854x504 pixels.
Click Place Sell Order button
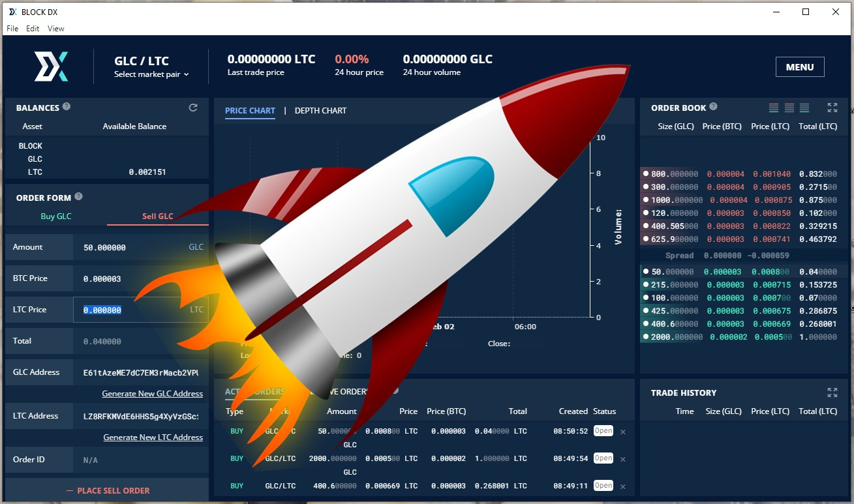[108, 490]
